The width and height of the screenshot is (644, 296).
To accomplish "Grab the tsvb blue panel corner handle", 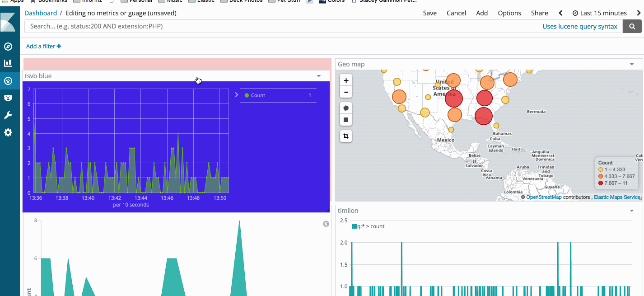I will (327, 210).
